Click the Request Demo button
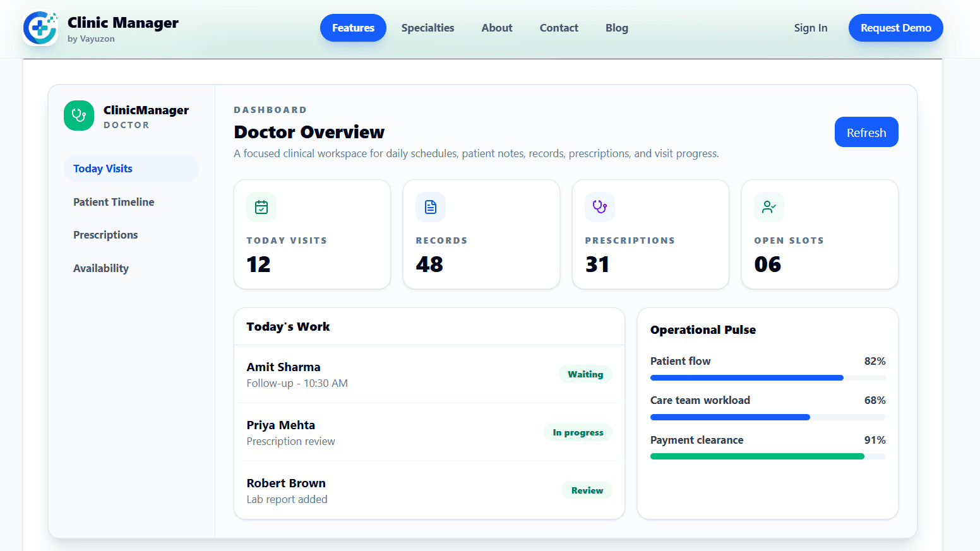 point(895,28)
